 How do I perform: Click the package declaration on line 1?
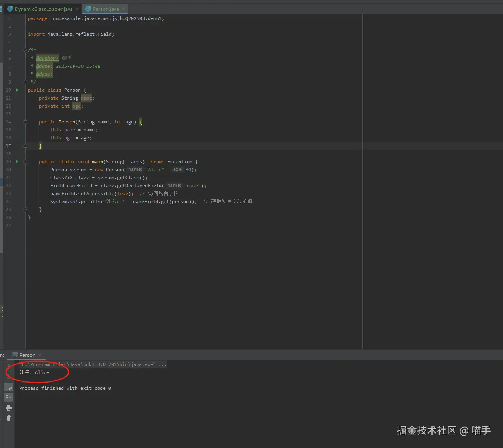pos(96,18)
